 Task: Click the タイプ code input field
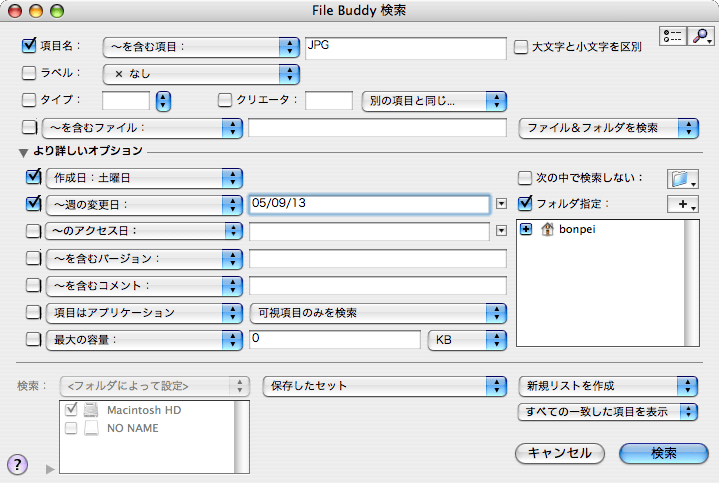tap(126, 100)
